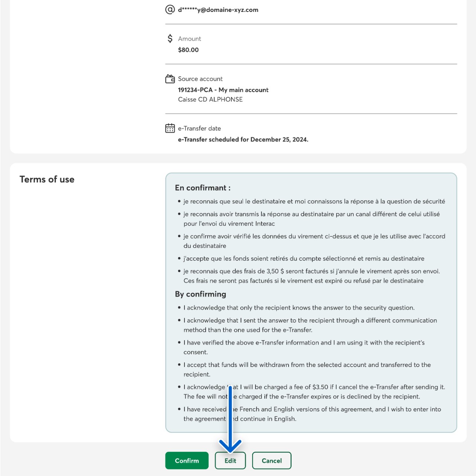Select the $80.00 amount value

click(188, 50)
